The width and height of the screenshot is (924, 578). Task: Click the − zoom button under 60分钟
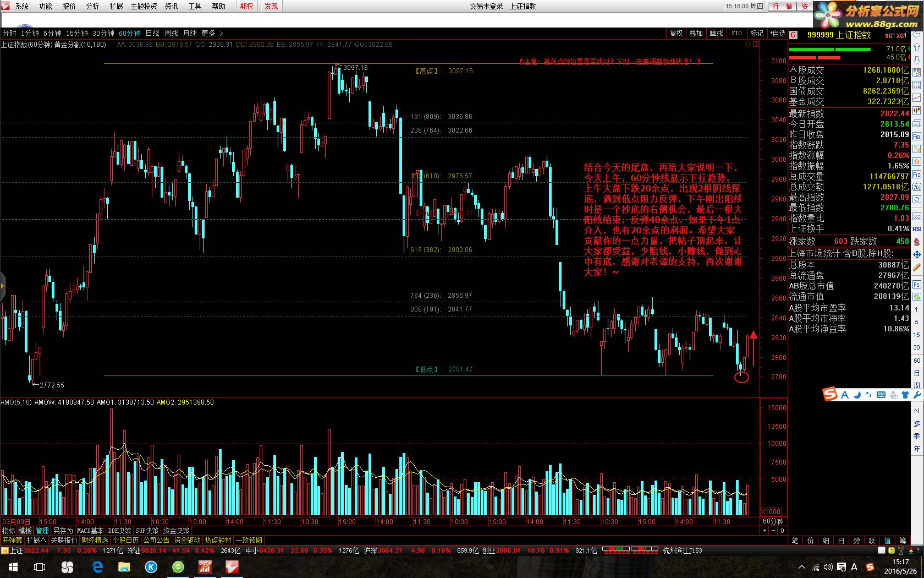coord(774,531)
